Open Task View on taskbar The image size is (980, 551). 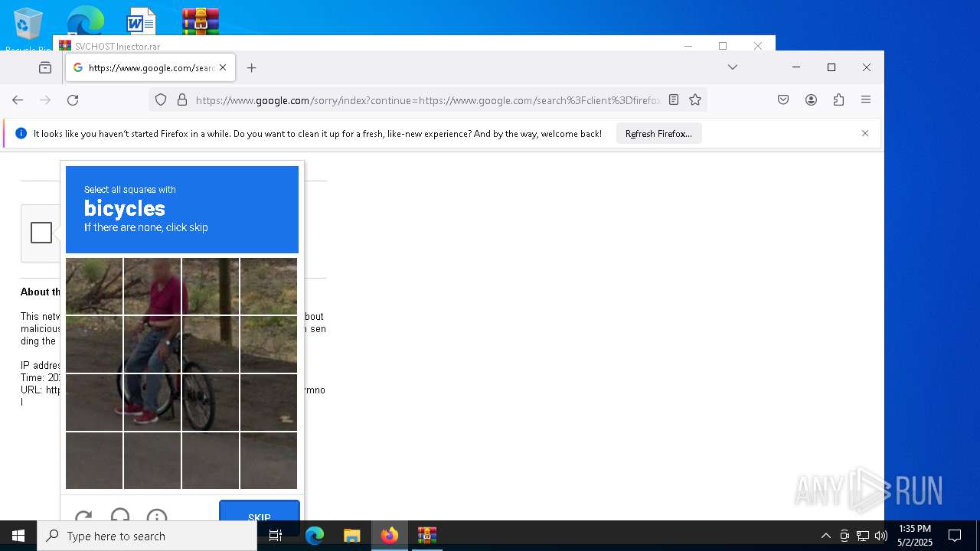pos(276,536)
